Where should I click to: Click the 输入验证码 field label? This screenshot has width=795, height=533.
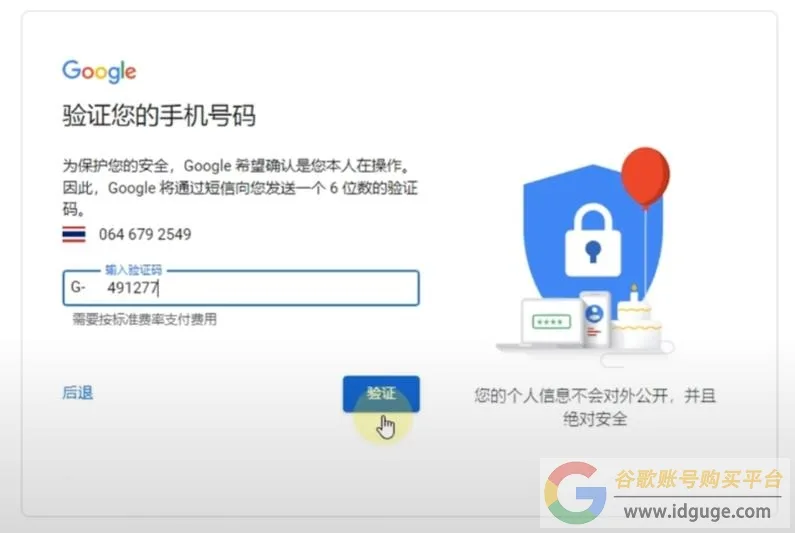pos(133,270)
